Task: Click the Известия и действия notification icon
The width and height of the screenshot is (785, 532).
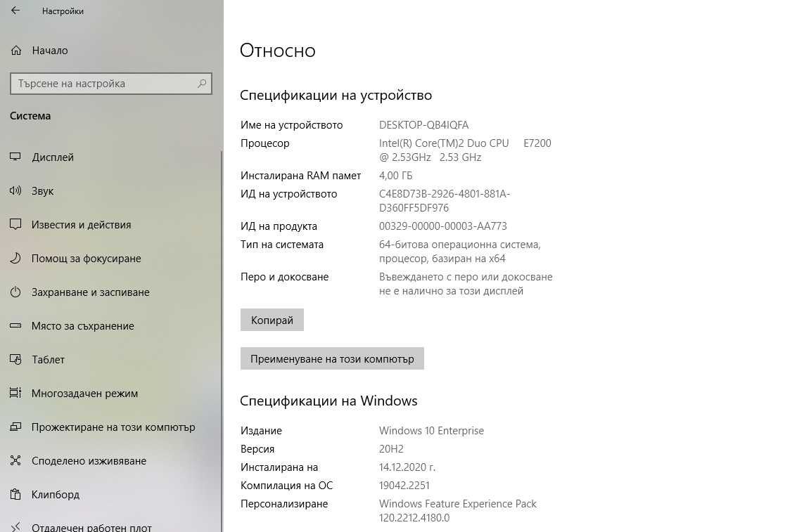Action: tap(15, 224)
